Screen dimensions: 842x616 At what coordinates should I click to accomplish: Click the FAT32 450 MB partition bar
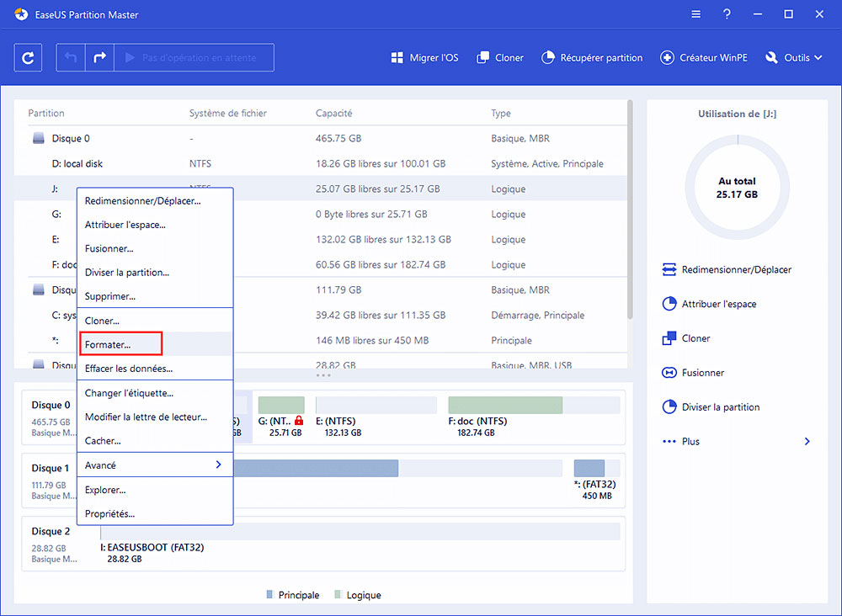tap(597, 469)
